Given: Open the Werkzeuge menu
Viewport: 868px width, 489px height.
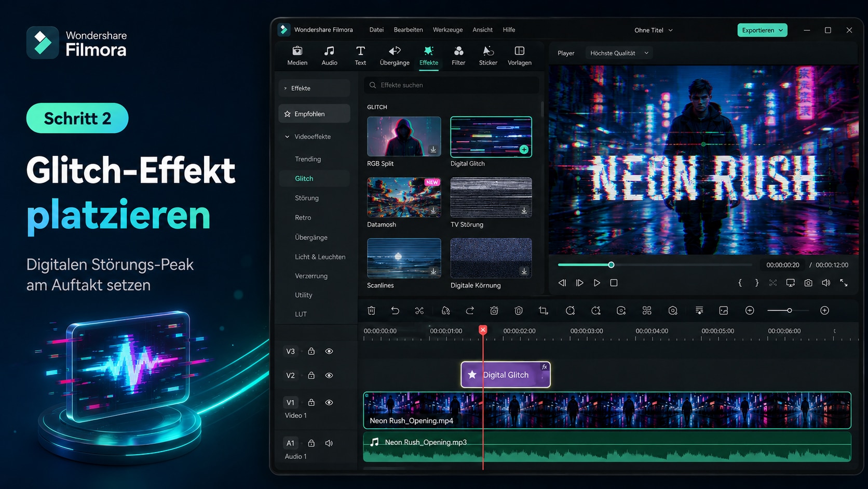Looking at the screenshot, I should coord(447,30).
